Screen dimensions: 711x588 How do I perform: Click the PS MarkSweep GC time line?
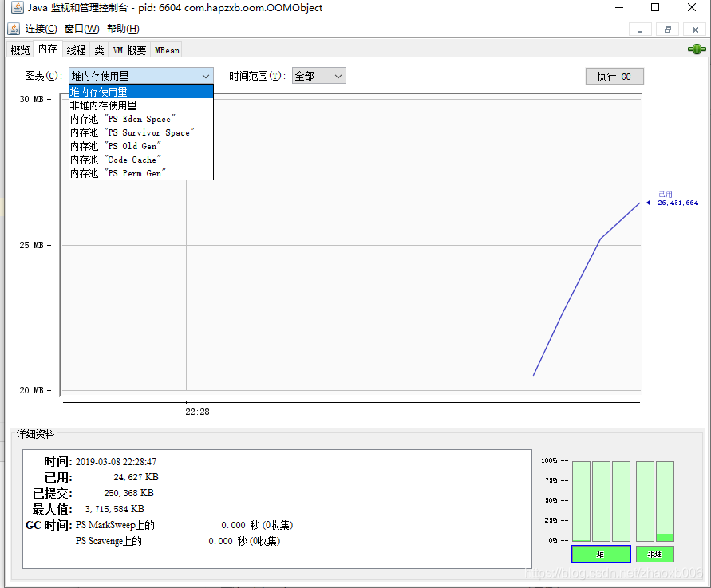coord(184,525)
